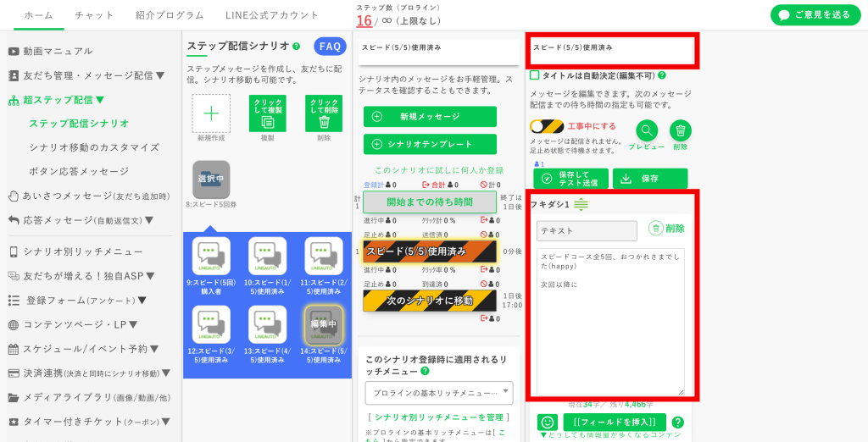Screen dimensions: 868x442
Task: Open シナリオ移動のカスタマイズ sidebar item
Action: click(x=94, y=147)
